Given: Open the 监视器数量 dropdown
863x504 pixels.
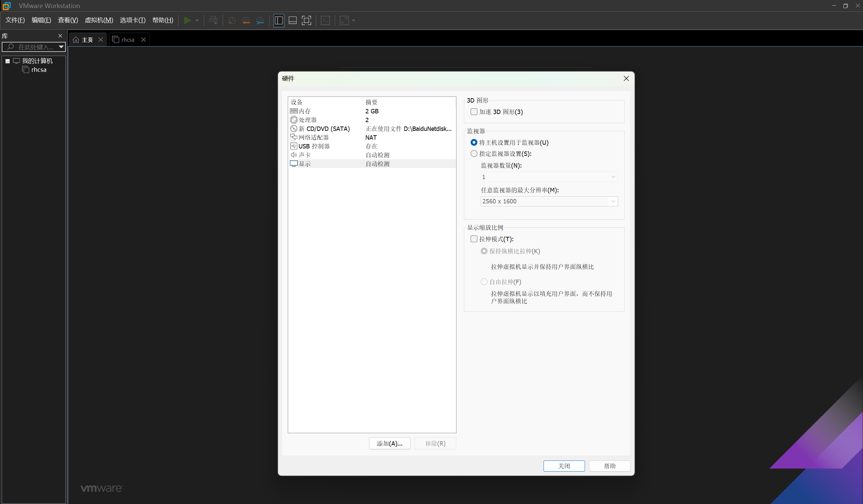Looking at the screenshot, I should pos(549,177).
